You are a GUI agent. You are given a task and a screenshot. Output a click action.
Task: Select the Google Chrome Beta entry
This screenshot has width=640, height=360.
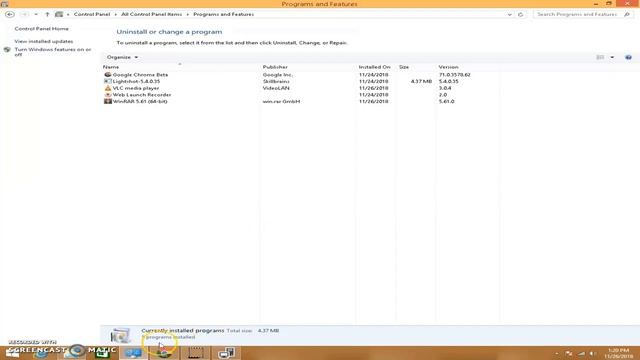click(x=140, y=75)
